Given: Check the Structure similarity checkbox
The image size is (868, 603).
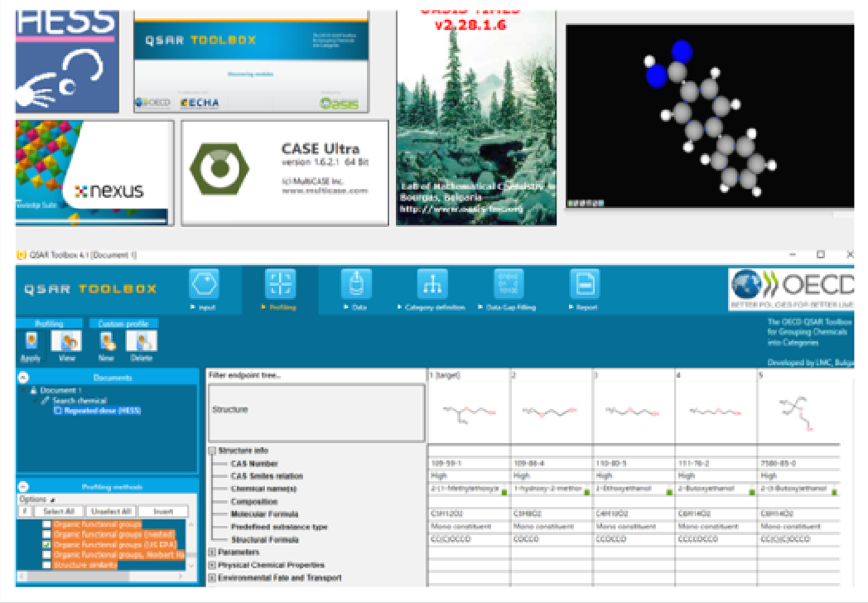Looking at the screenshot, I should [47, 565].
